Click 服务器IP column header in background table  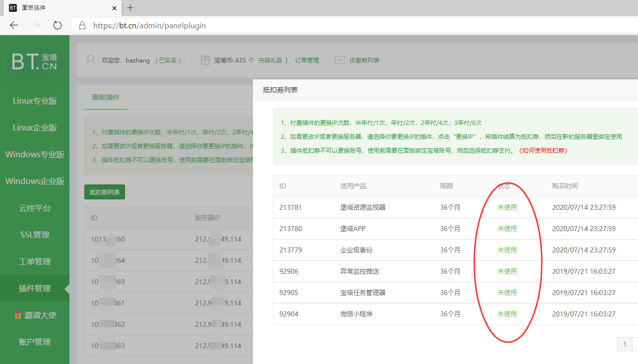207,218
